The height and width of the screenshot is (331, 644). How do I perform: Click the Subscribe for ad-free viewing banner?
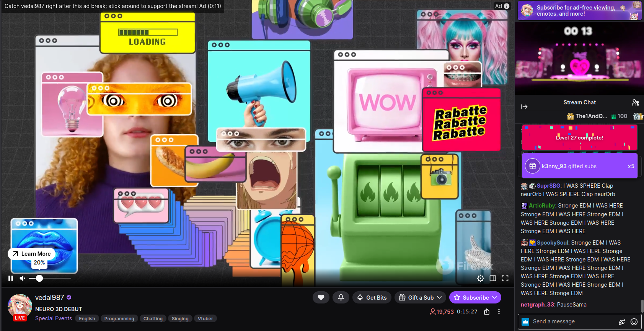(579, 11)
